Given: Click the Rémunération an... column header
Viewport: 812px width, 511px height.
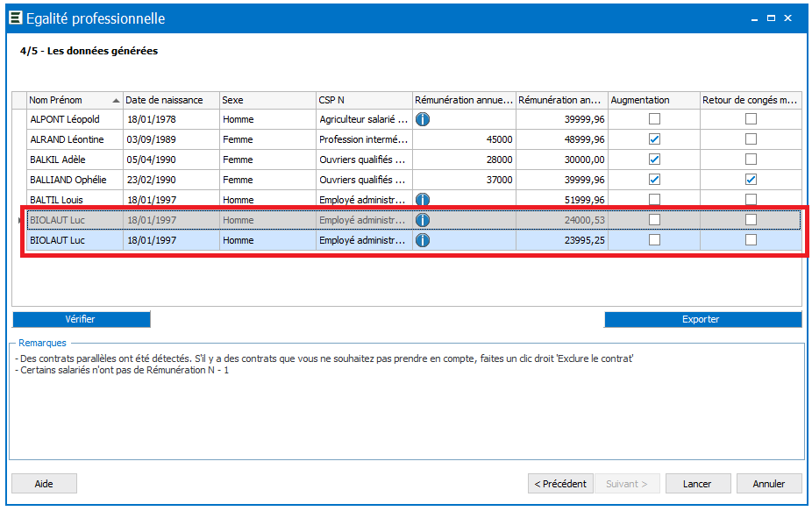Looking at the screenshot, I should pos(562,101).
